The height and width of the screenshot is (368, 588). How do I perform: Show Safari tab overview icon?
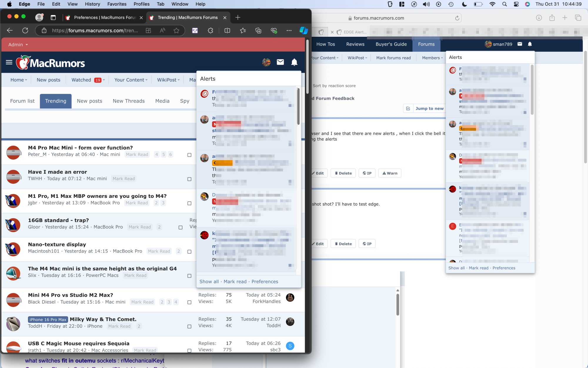(578, 18)
